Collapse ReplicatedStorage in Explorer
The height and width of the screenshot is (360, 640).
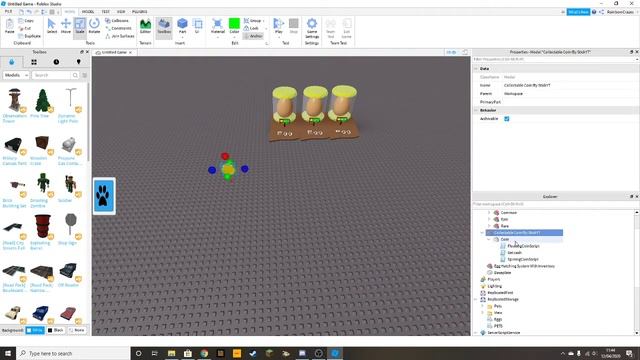476,299
